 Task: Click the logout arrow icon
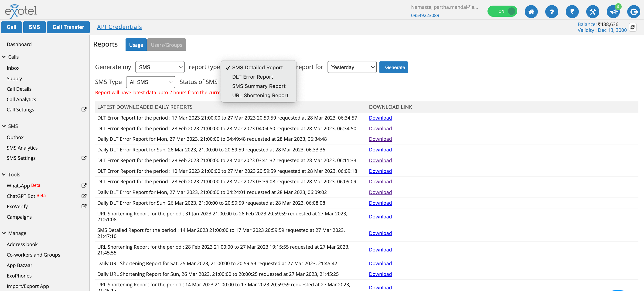pos(634,11)
